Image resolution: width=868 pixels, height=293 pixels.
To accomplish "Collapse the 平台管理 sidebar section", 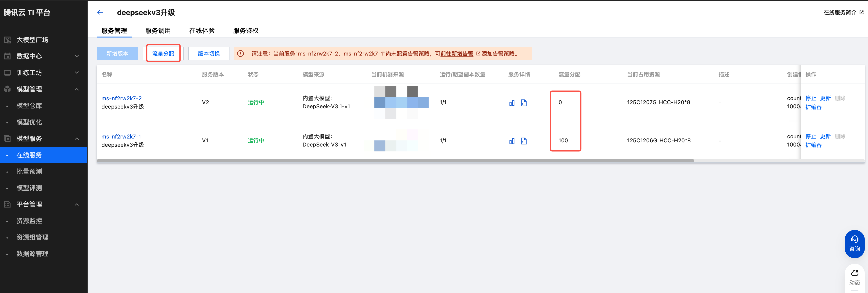I will pos(77,204).
